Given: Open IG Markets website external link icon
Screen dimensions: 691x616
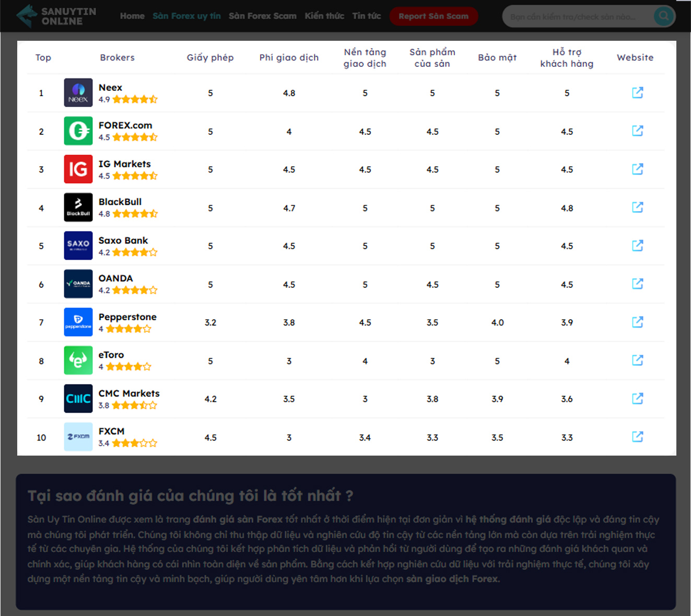Looking at the screenshot, I should pos(637,169).
